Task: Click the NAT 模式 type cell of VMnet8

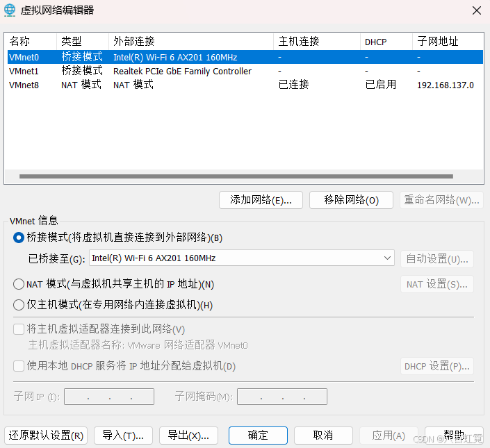Action: click(x=81, y=85)
